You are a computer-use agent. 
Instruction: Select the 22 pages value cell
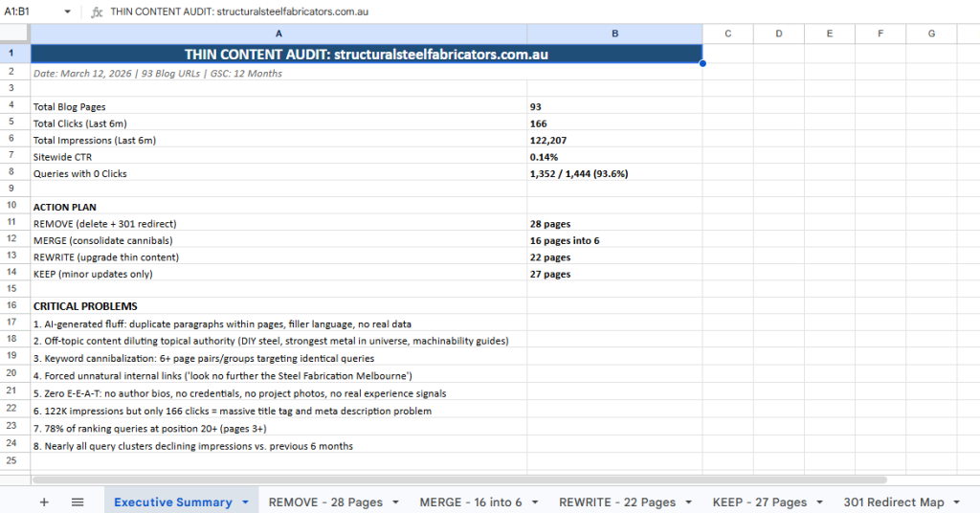(x=615, y=257)
